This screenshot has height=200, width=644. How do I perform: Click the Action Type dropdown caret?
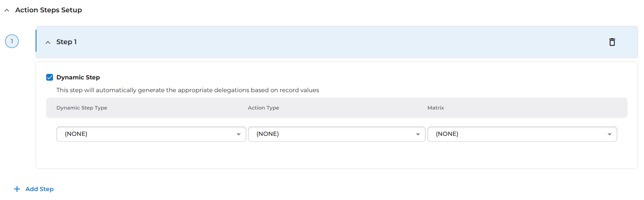(x=418, y=134)
